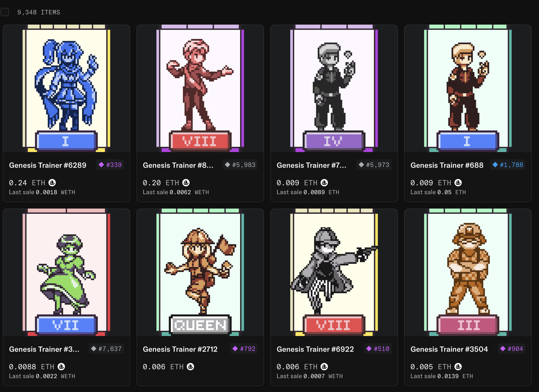Click the 0.006 ETH price on Trainer #6922
The width and height of the screenshot is (539, 392).
297,367
